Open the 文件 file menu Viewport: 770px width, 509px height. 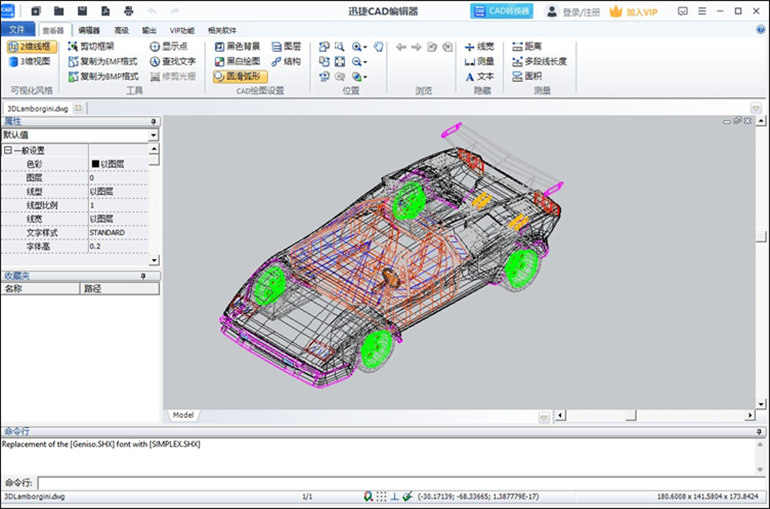[17, 29]
